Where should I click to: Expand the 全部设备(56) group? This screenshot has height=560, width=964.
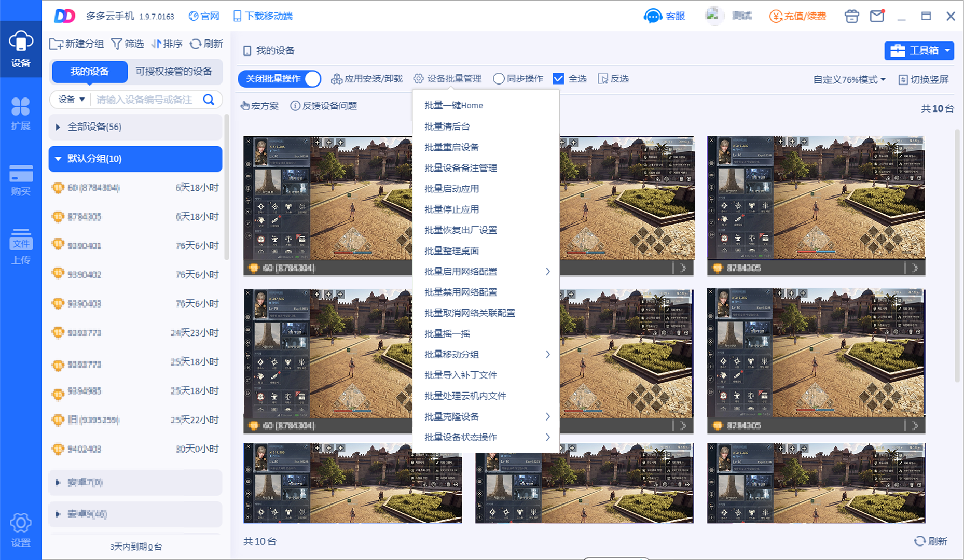tap(135, 127)
